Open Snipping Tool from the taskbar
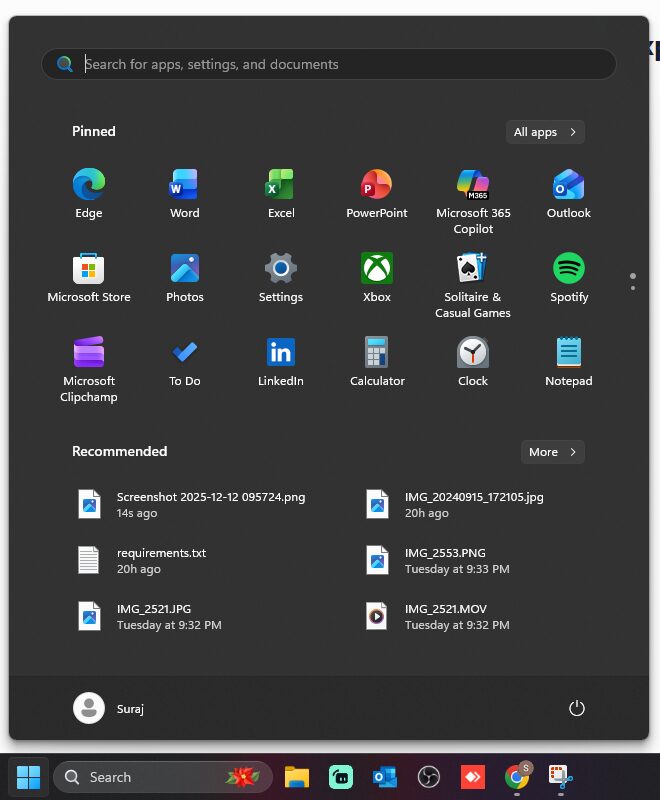The image size is (660, 800). (x=561, y=777)
